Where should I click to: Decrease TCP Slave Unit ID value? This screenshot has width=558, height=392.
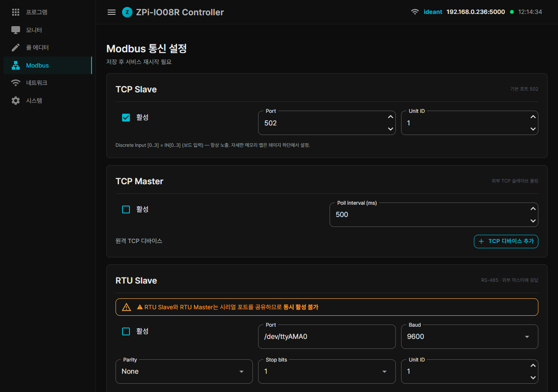click(533, 129)
